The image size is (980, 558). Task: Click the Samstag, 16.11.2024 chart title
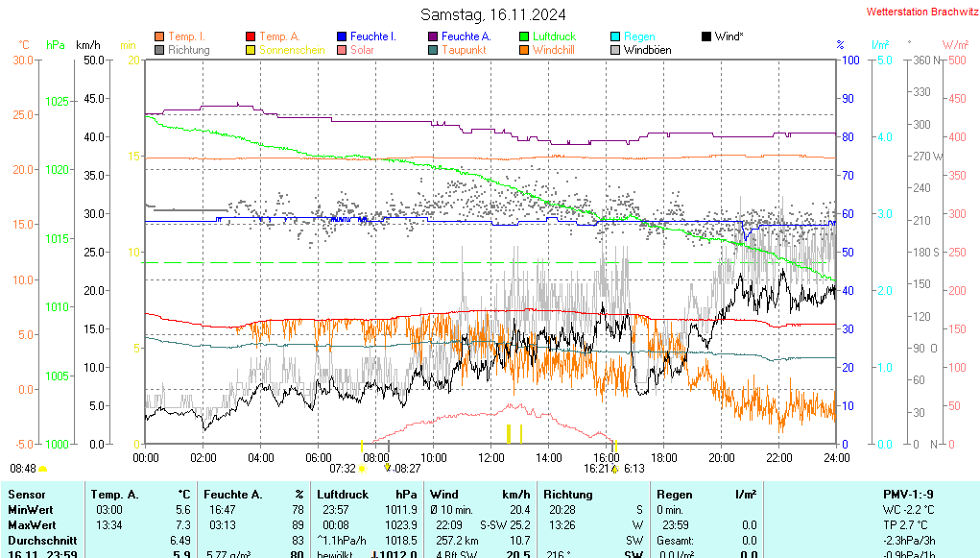click(x=493, y=14)
